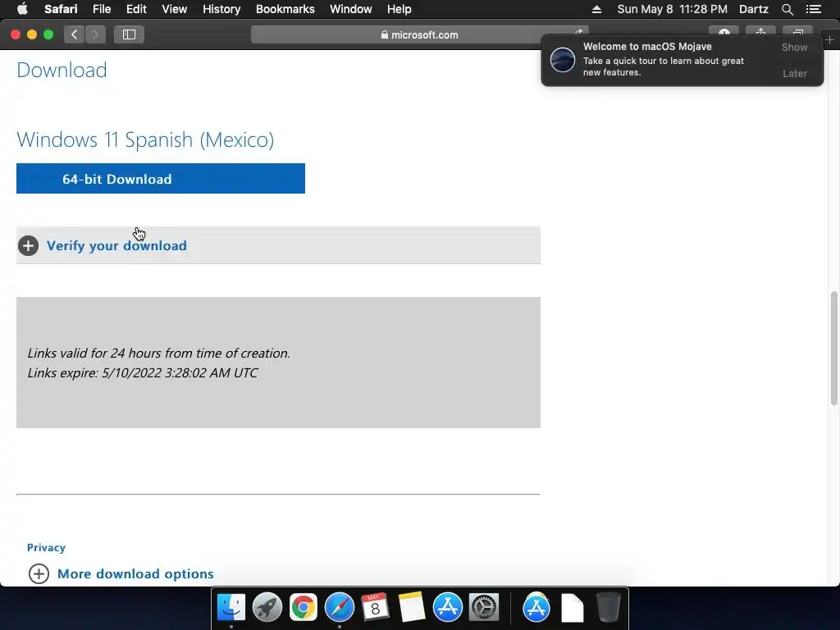Open the Window menu
Screen dimensions: 840x630
(350, 9)
